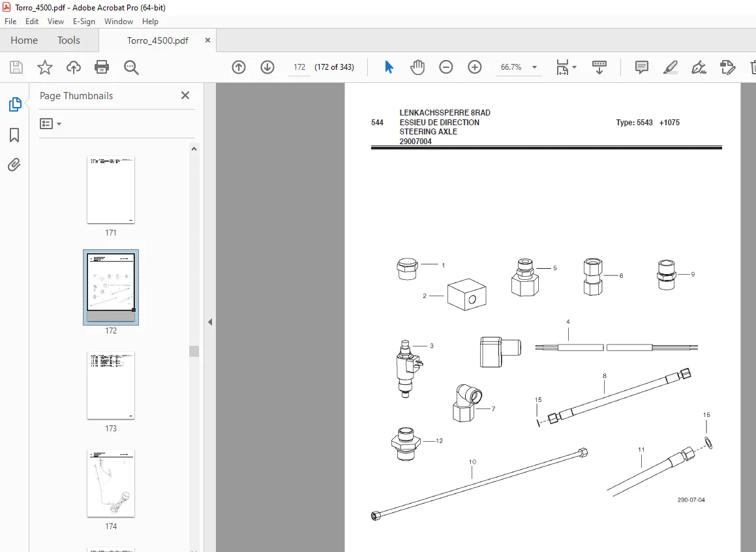Open thumbnail options menu icon
This screenshot has width=756, height=552.
point(50,124)
